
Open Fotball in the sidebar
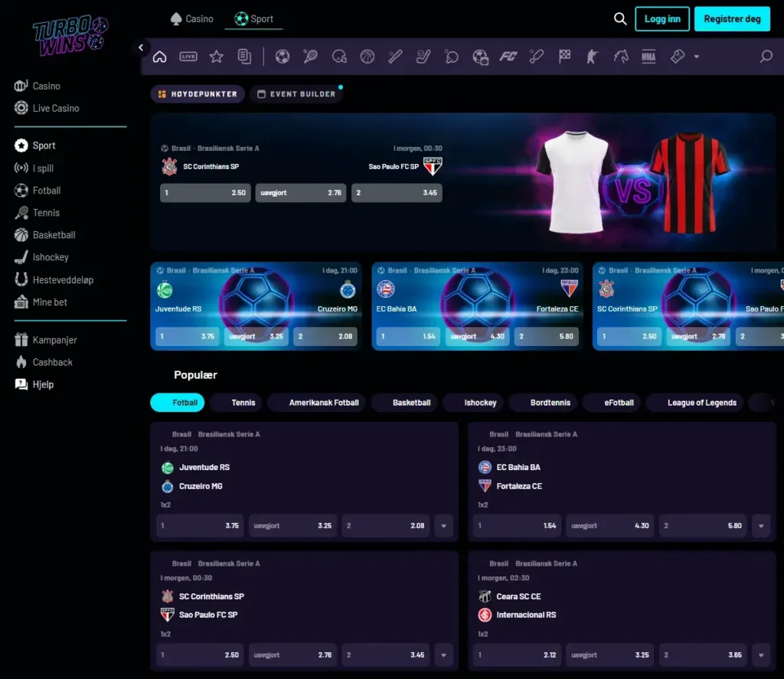(x=38, y=191)
